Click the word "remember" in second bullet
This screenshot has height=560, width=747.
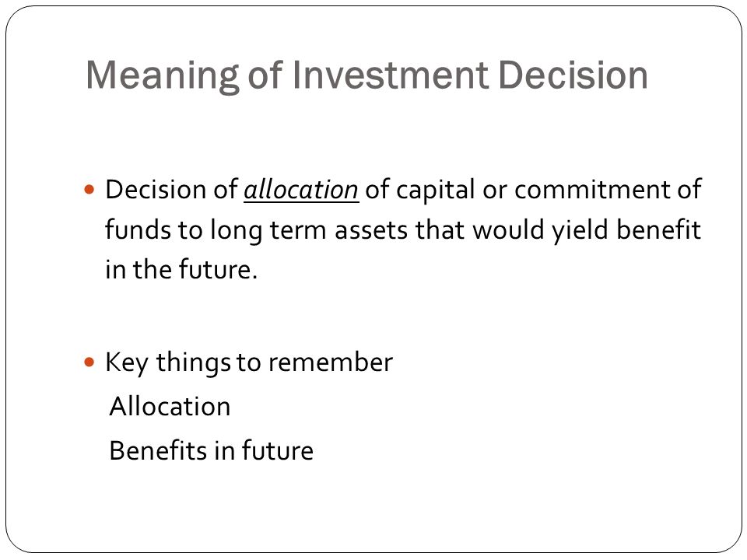pos(331,362)
